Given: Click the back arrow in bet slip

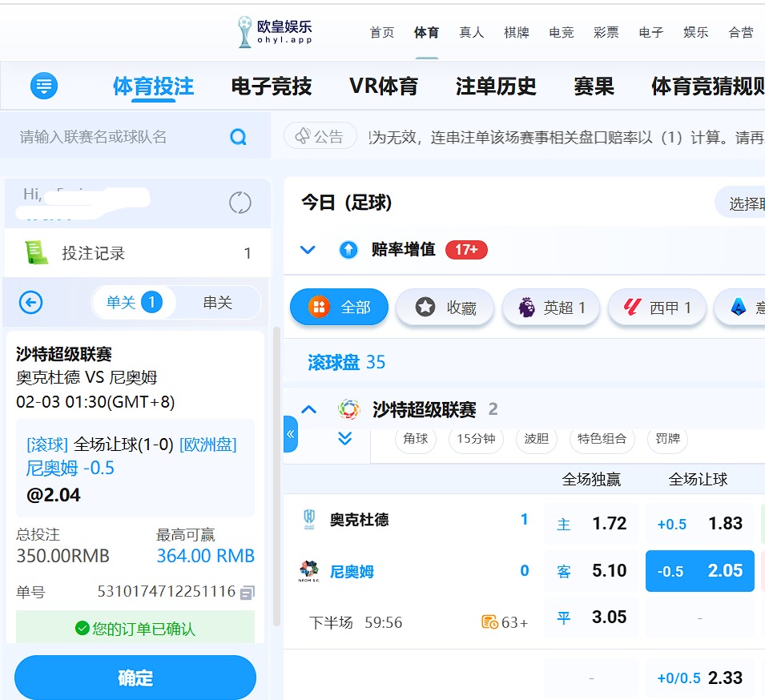Looking at the screenshot, I should 30,302.
